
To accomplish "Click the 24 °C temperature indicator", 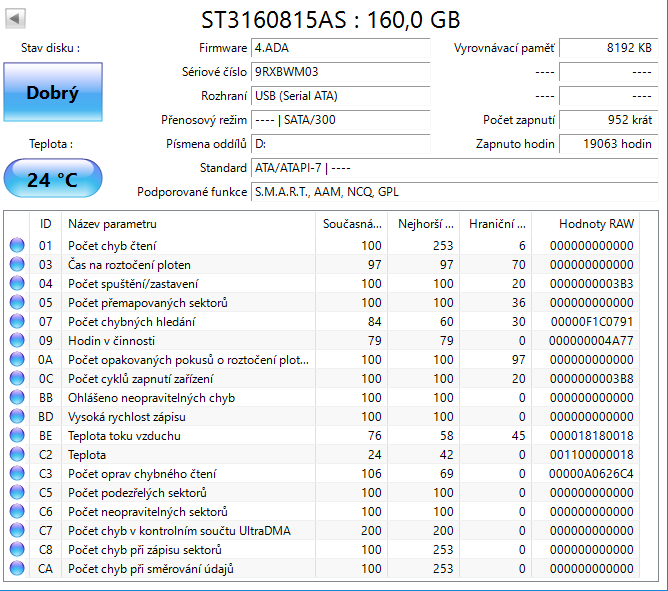I will coord(53,179).
